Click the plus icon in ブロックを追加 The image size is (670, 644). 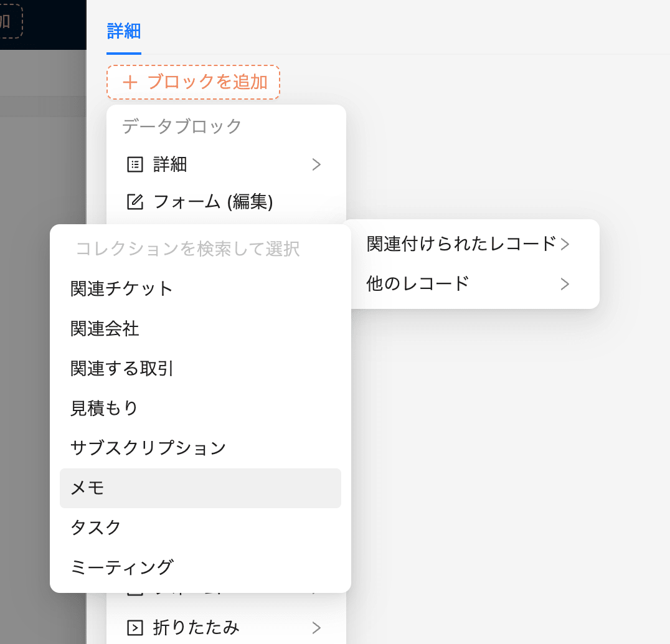[130, 82]
